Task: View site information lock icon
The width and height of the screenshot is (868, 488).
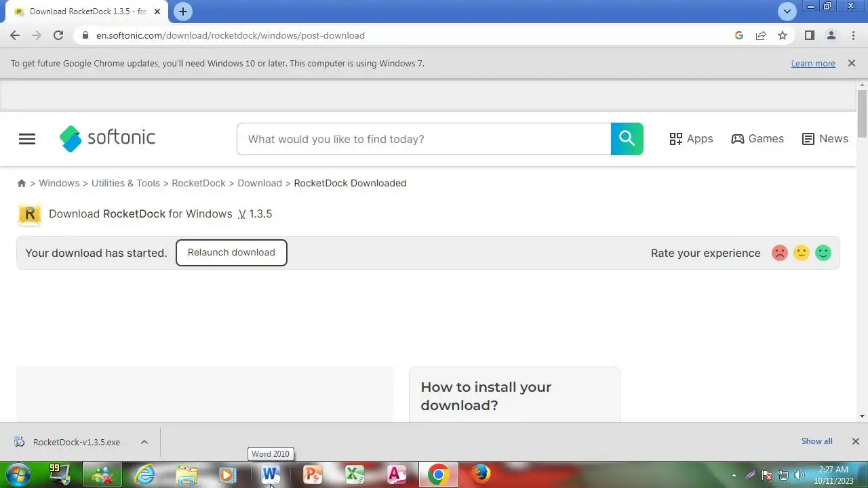Action: click(85, 35)
